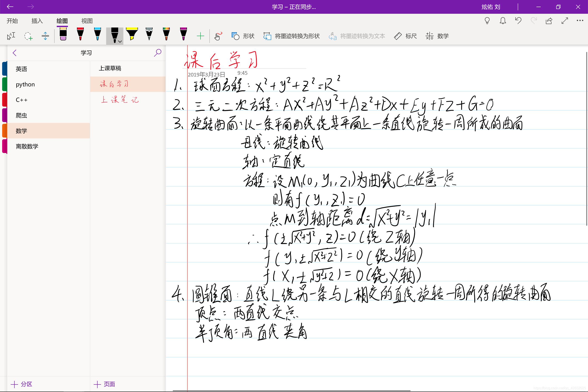Open the python section
This screenshot has width=588, height=392.
25,84
